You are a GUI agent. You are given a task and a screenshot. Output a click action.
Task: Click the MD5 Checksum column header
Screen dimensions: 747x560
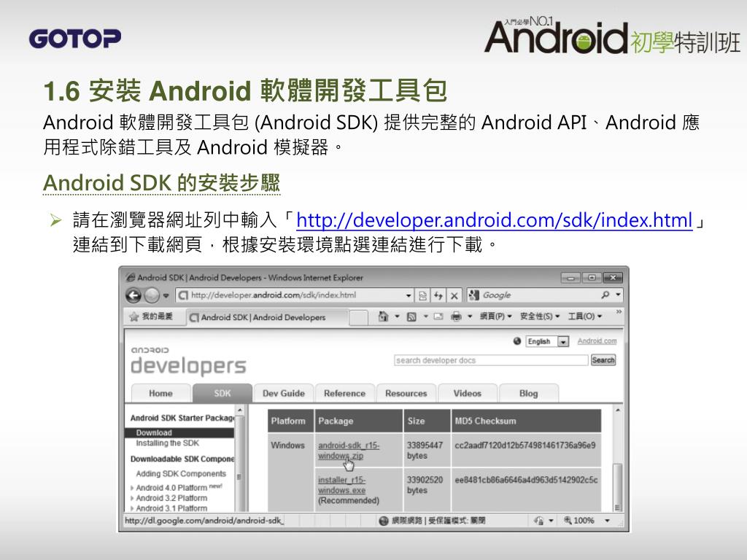(526, 421)
